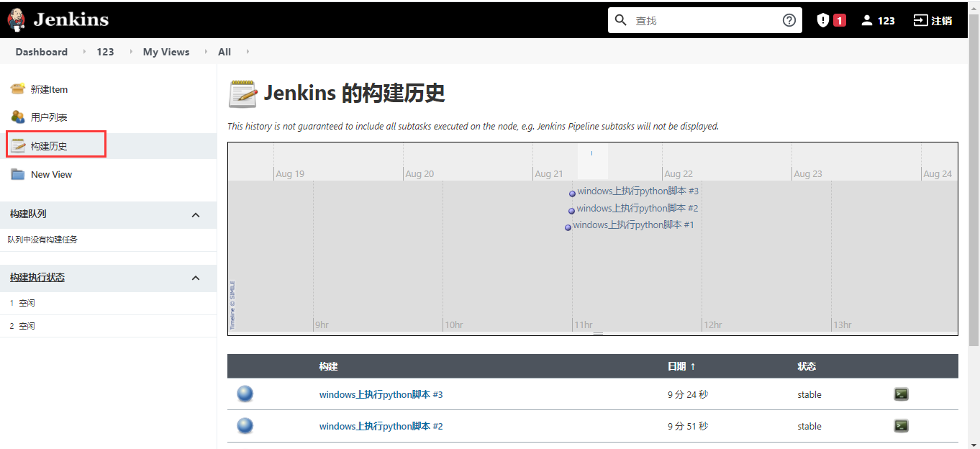Click 9 分 24 秒 date cell
Image resolution: width=980 pixels, height=449 pixels.
688,394
